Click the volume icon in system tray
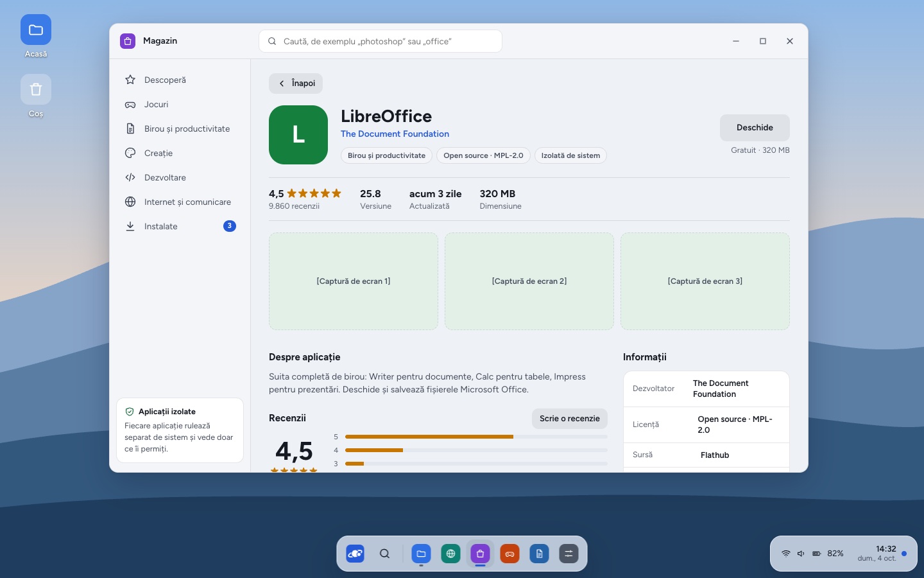This screenshot has width=924, height=578. tap(801, 554)
